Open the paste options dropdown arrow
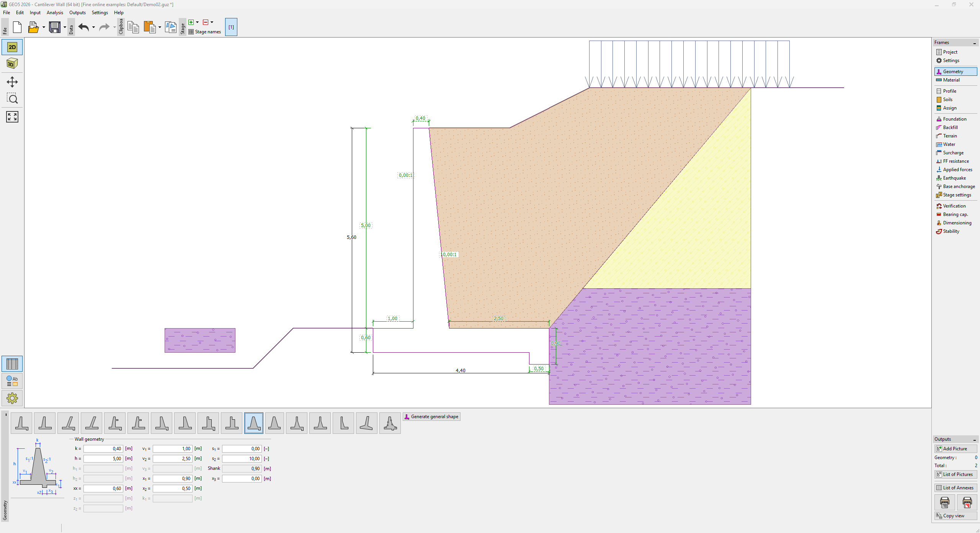Image resolution: width=980 pixels, height=533 pixels. (x=160, y=27)
